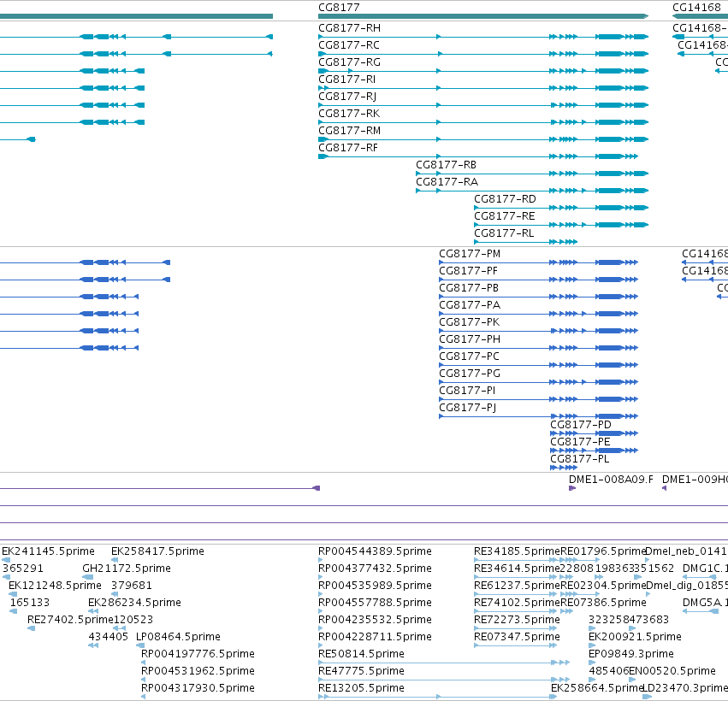Open EST RE72273.5prime
The image size is (728, 701).
518,621
